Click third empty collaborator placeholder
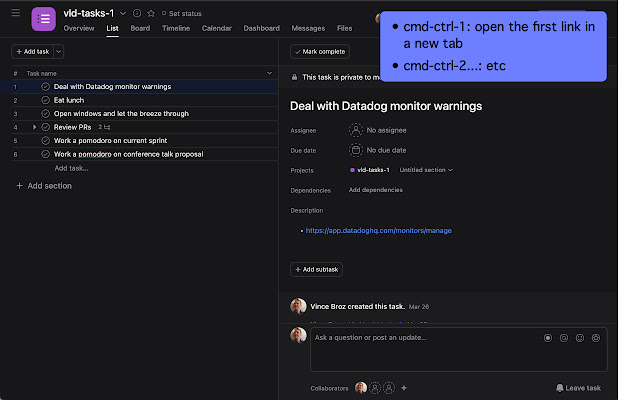640x400 pixels. pos(389,387)
